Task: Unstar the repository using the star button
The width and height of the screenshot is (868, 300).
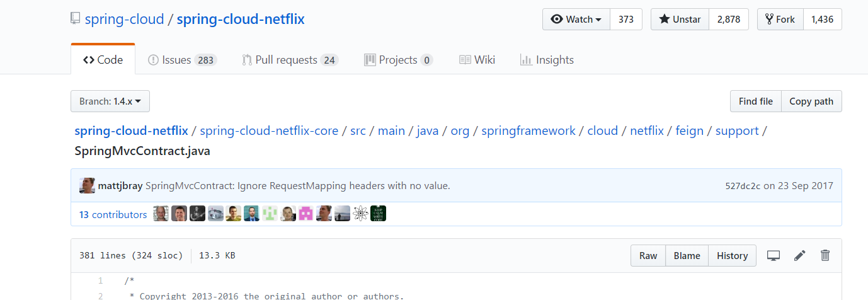Action: (680, 20)
